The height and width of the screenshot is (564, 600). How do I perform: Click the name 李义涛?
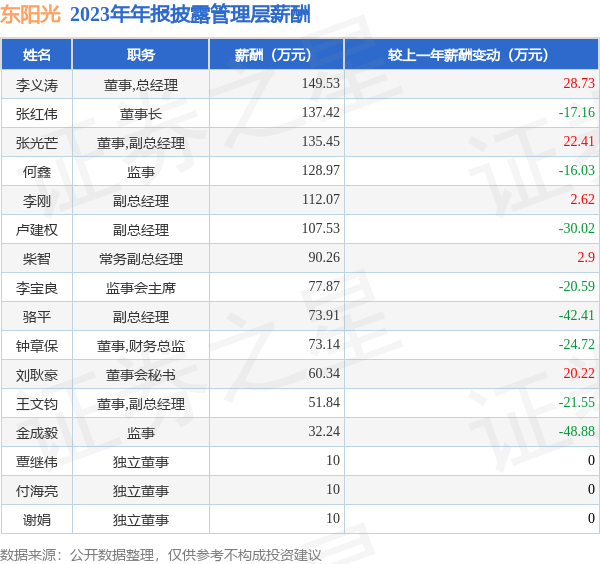pyautogui.click(x=37, y=85)
